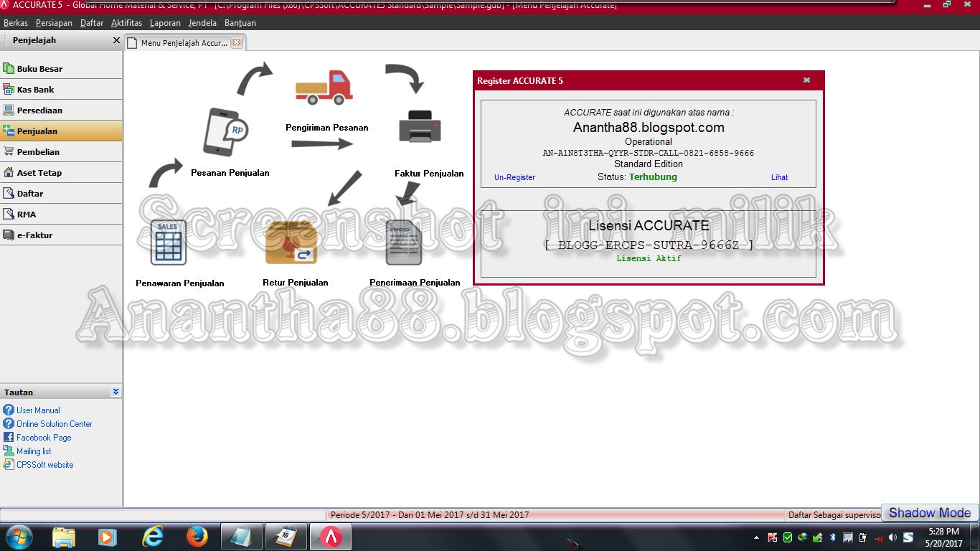Screen dimensions: 980x551
Task: Open the Persiapan menu
Action: pos(54,23)
